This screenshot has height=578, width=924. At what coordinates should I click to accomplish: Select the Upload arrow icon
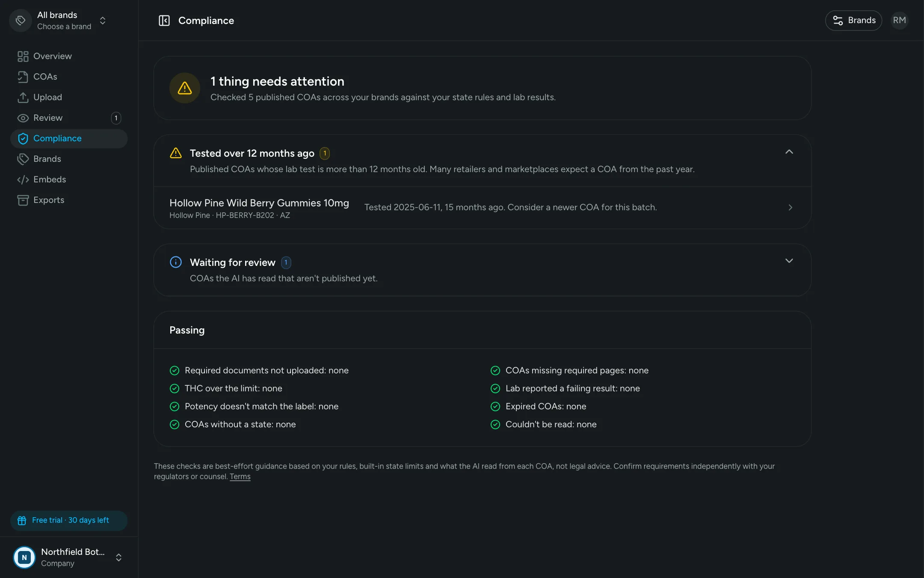(23, 97)
